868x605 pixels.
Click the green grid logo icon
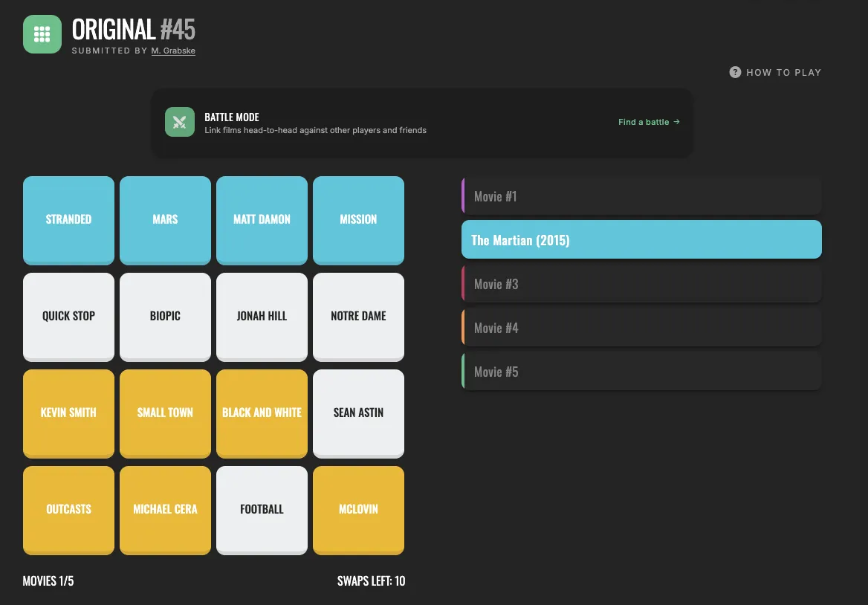42,34
